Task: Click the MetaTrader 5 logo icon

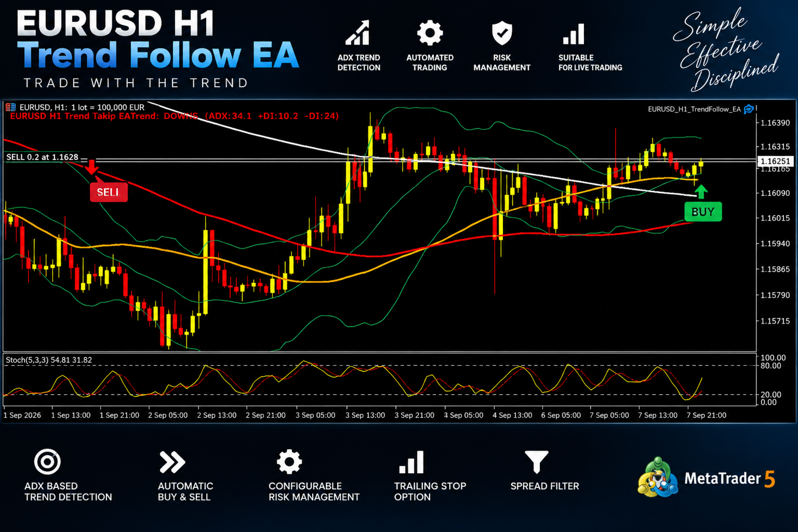Action: tap(658, 477)
